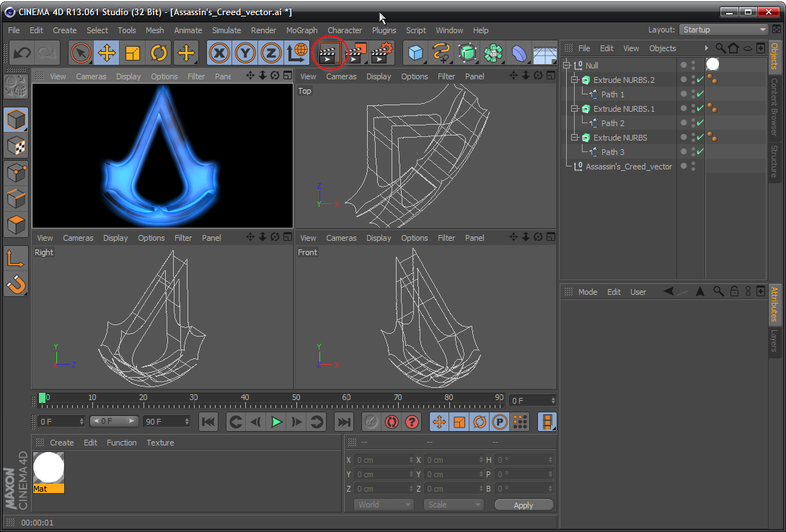Activate the Rotate tool in top toolbar

(159, 53)
